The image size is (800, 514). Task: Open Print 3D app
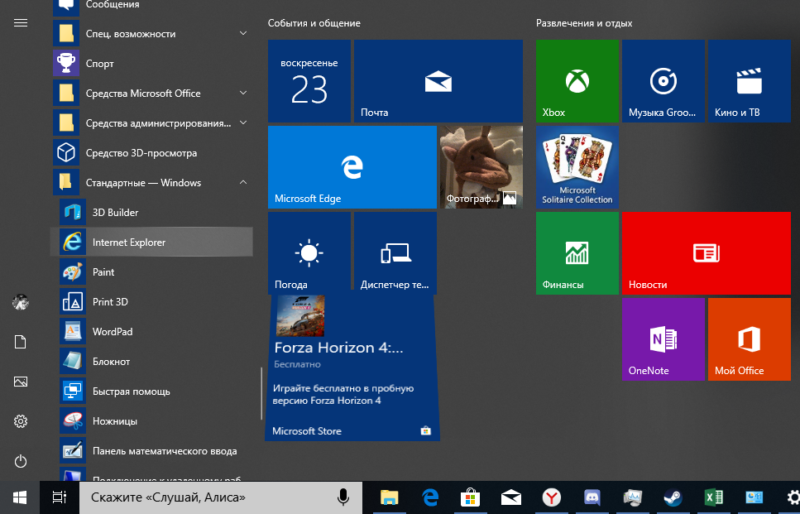pyautogui.click(x=152, y=302)
